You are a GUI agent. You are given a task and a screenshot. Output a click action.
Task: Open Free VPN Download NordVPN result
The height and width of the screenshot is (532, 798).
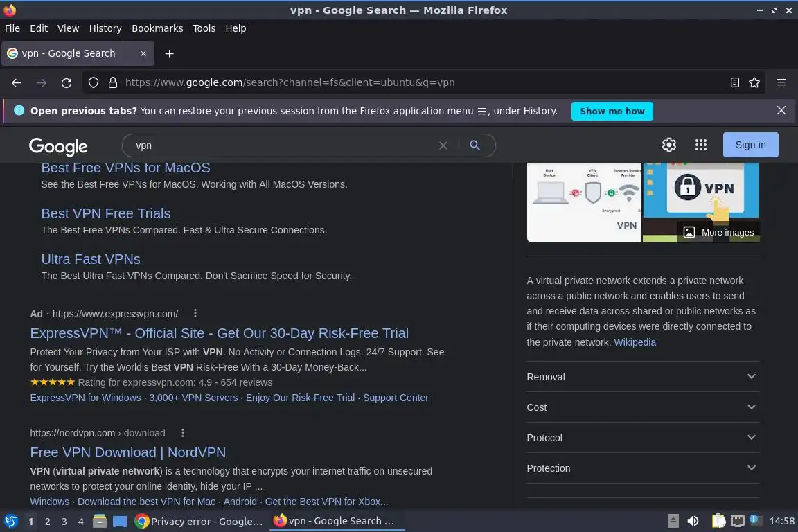pos(127,452)
